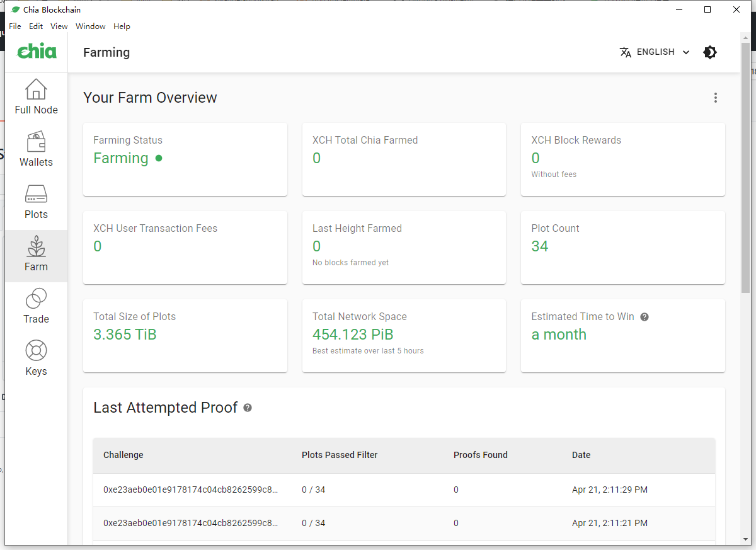
Task: Select the Farm sidebar item
Action: [x=36, y=256]
